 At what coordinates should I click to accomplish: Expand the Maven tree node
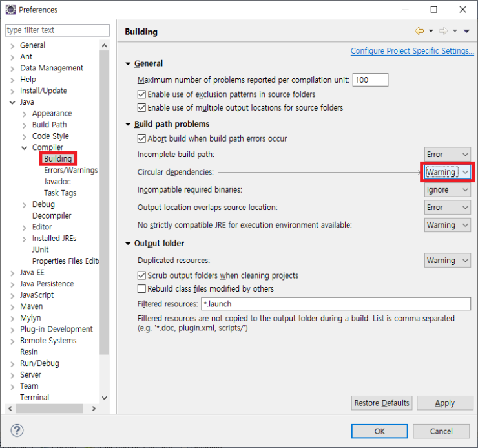click(x=12, y=307)
